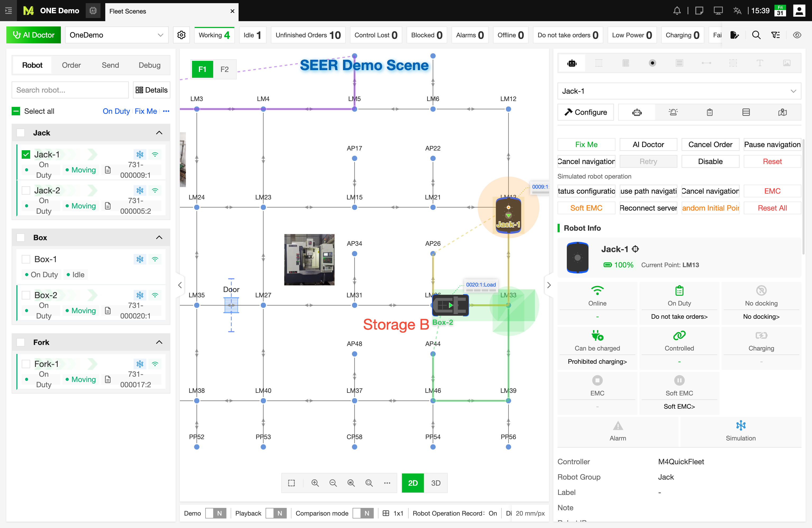The width and height of the screenshot is (812, 528).
Task: Click the Simulation icon in Robot Info
Action: point(741,426)
